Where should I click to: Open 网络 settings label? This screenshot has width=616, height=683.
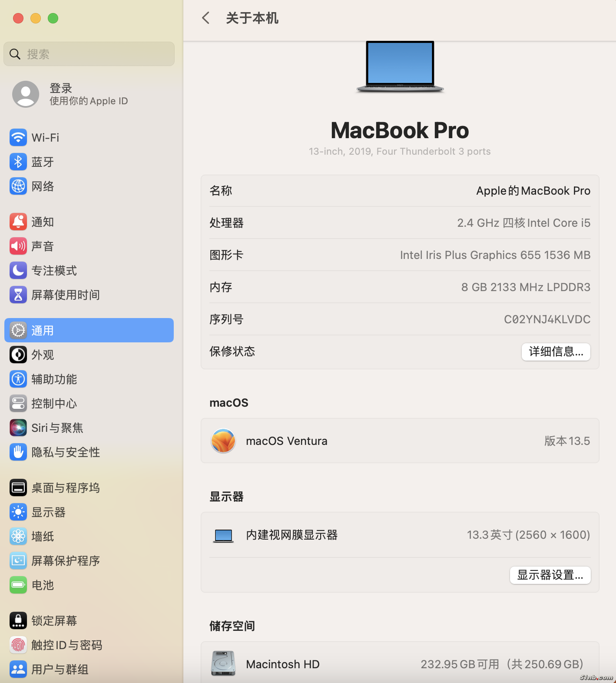coord(43,186)
